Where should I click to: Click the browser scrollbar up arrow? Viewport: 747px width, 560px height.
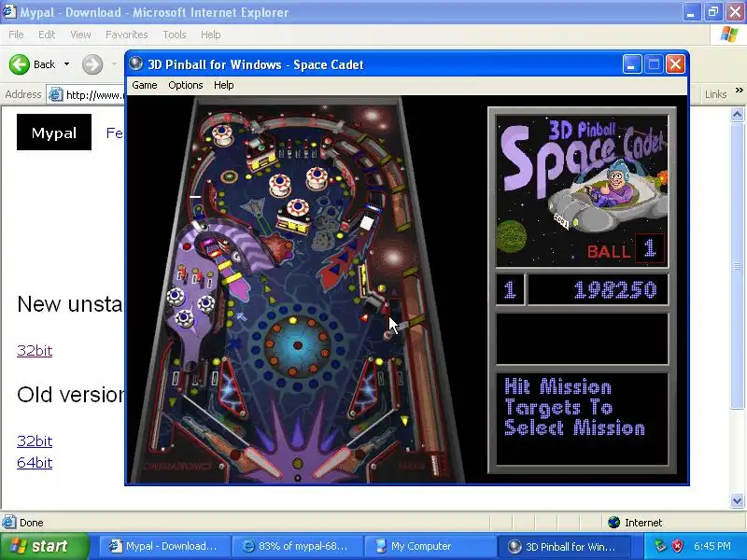point(737,114)
